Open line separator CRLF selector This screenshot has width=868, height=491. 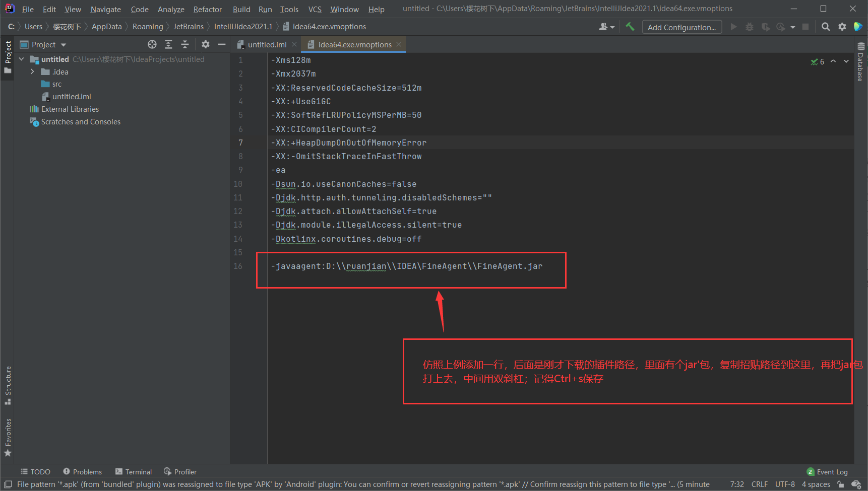pyautogui.click(x=760, y=484)
